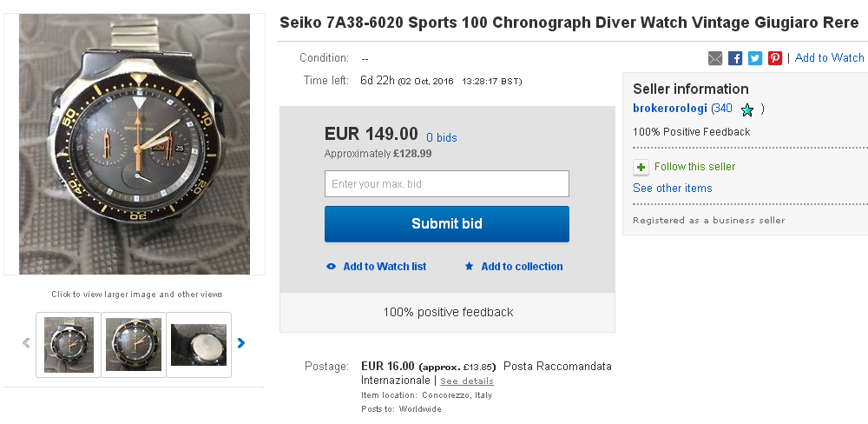Image resolution: width=868 pixels, height=424 pixels.
Task: Open postage See details link
Action: (x=466, y=381)
